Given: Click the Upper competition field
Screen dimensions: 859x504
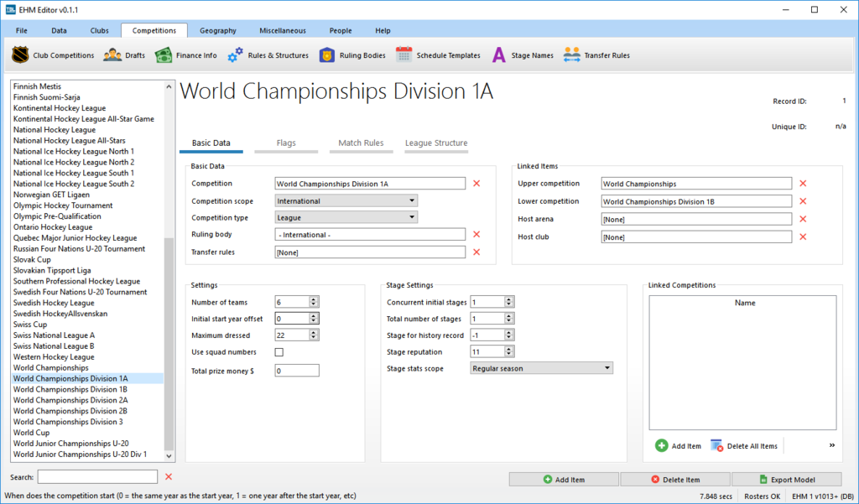Looking at the screenshot, I should tap(696, 184).
